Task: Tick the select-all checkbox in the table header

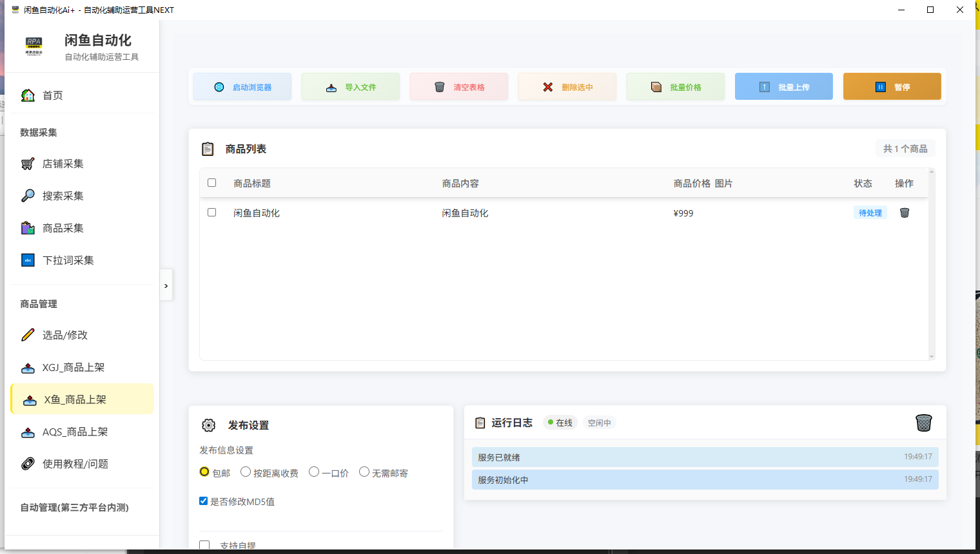Action: 211,183
